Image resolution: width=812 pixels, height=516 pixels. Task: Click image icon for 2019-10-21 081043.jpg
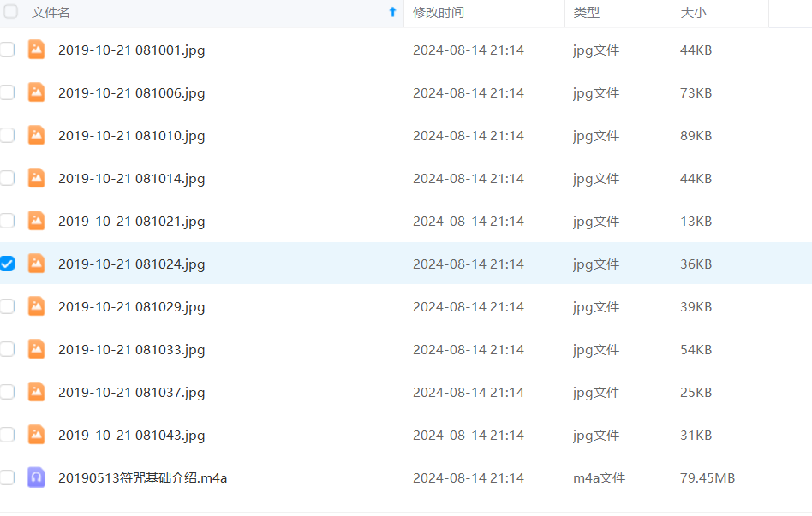coord(36,435)
